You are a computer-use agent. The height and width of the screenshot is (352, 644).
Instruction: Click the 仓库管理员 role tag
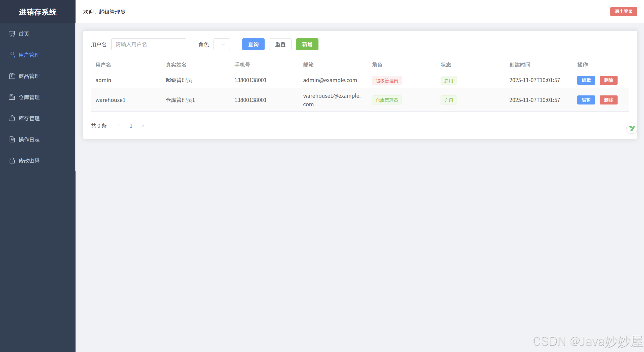[x=387, y=100]
